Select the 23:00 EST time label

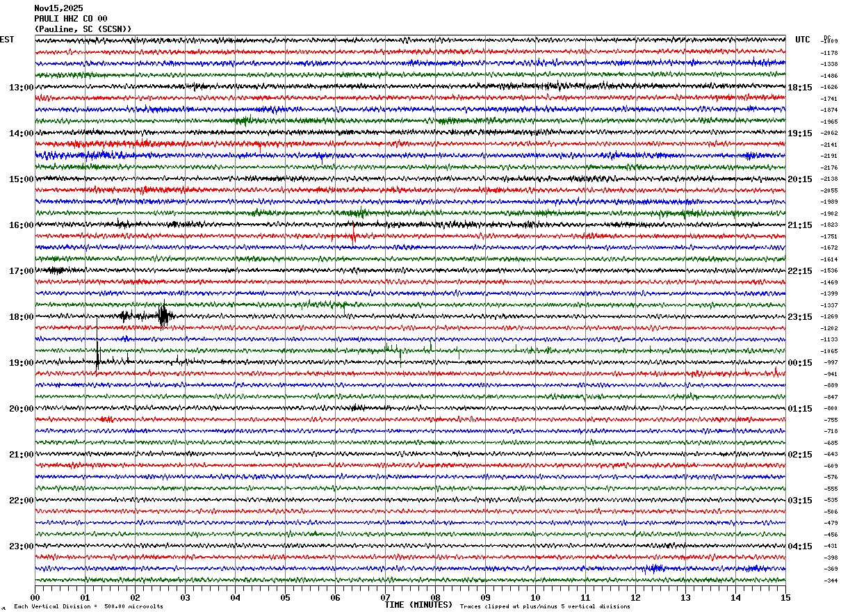pyautogui.click(x=22, y=546)
